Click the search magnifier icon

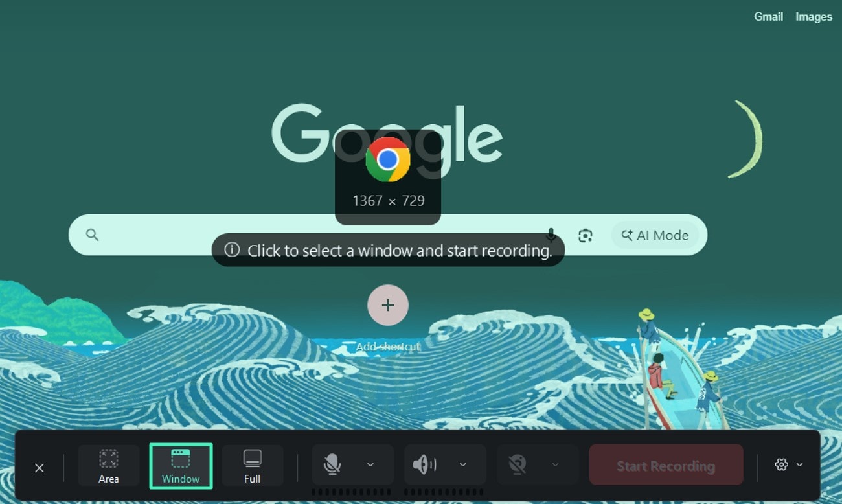tap(93, 235)
